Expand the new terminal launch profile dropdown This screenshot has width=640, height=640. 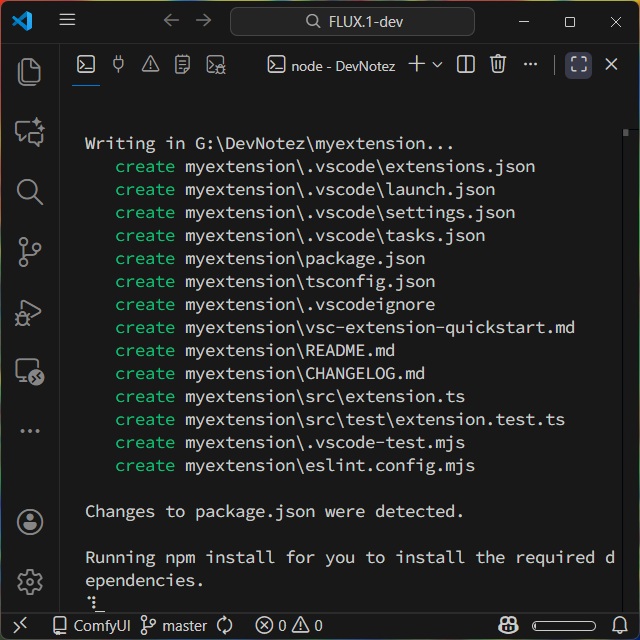[x=438, y=65]
